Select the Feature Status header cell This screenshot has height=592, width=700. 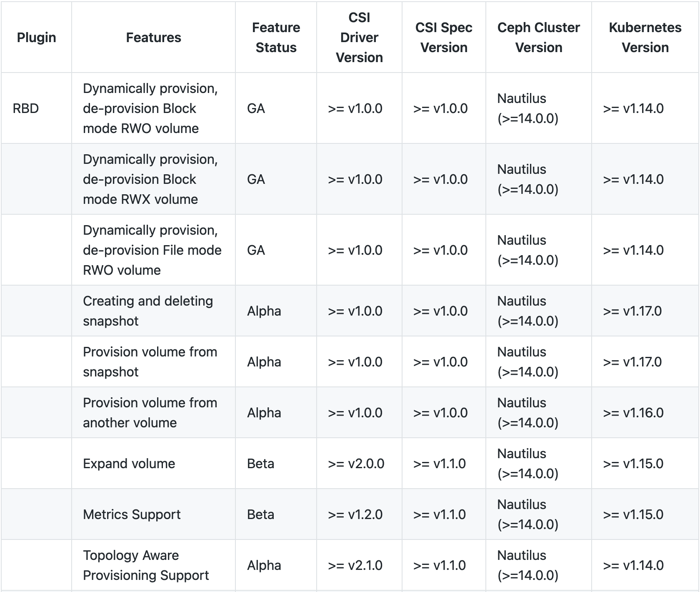coord(276,38)
